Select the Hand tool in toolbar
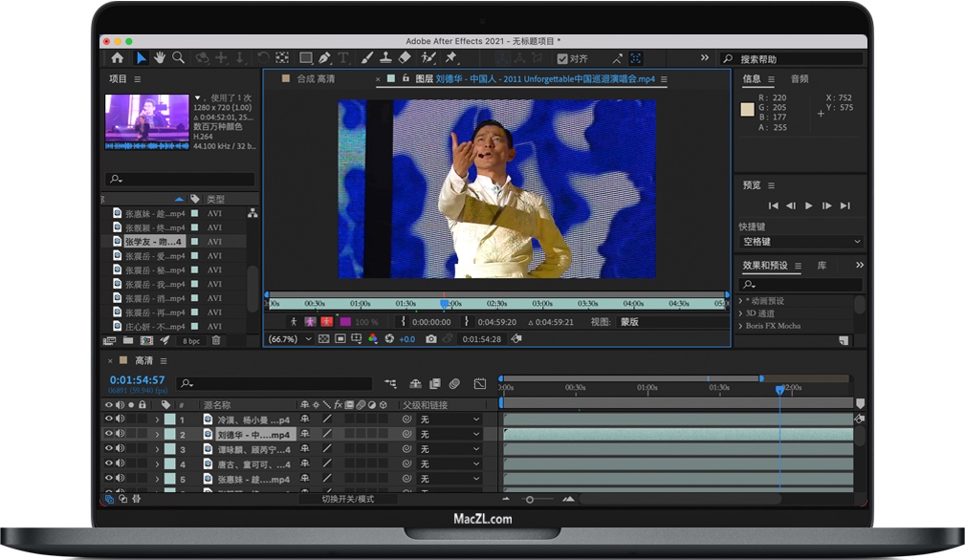The image size is (965, 560). pos(160,58)
